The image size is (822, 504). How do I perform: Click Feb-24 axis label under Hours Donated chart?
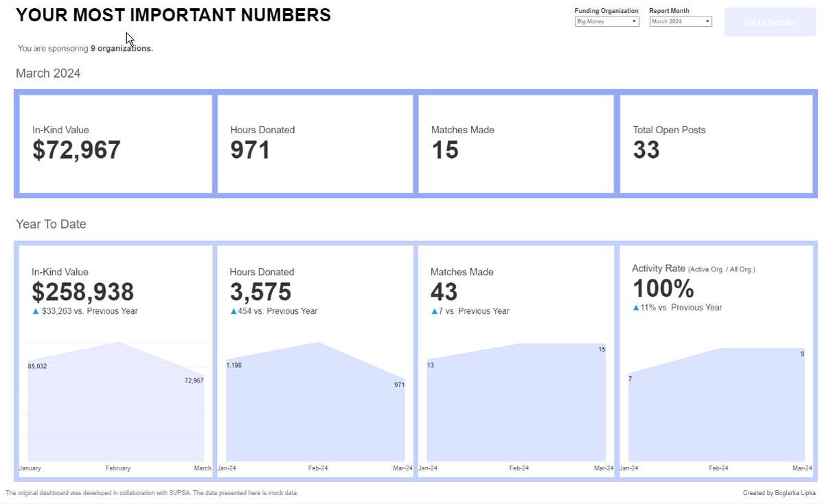[x=318, y=468]
